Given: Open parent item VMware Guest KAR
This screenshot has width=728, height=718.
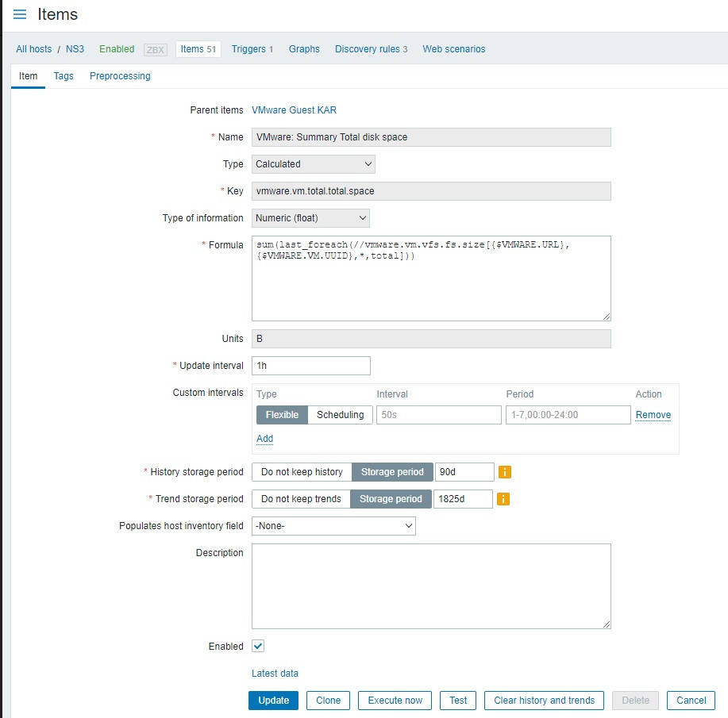Looking at the screenshot, I should (x=294, y=110).
